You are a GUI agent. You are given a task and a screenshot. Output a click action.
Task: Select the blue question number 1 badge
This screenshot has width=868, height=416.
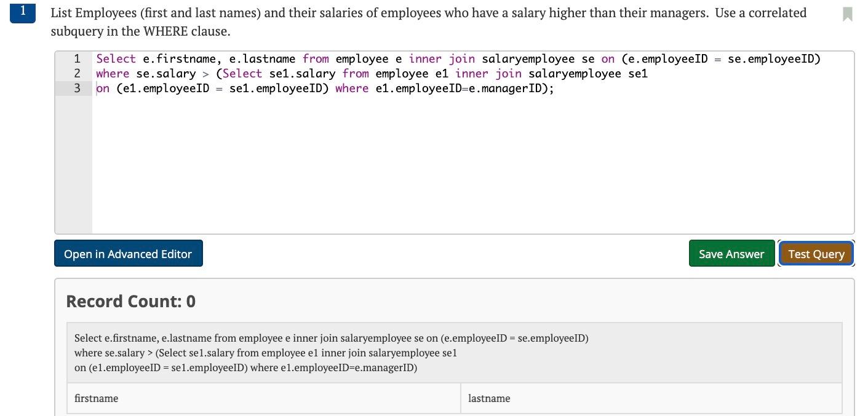coord(22,11)
